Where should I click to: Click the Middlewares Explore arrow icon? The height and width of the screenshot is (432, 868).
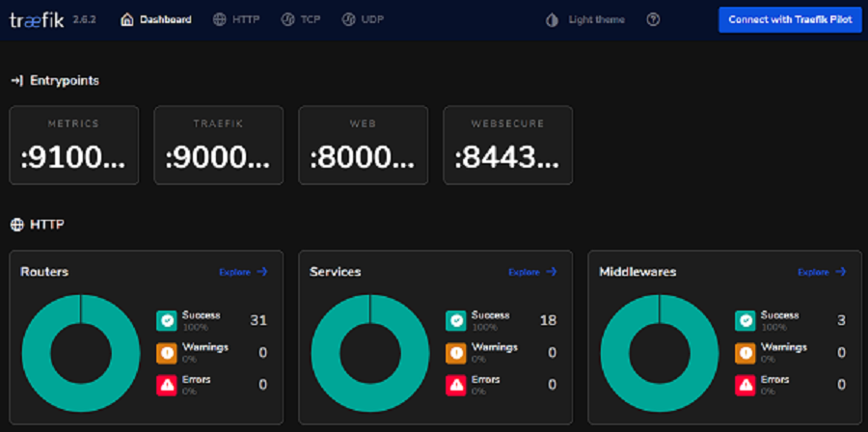pos(841,272)
